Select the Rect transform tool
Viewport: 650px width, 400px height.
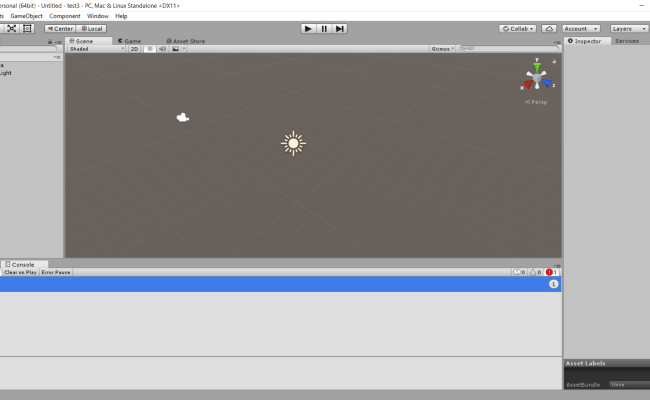tap(27, 29)
